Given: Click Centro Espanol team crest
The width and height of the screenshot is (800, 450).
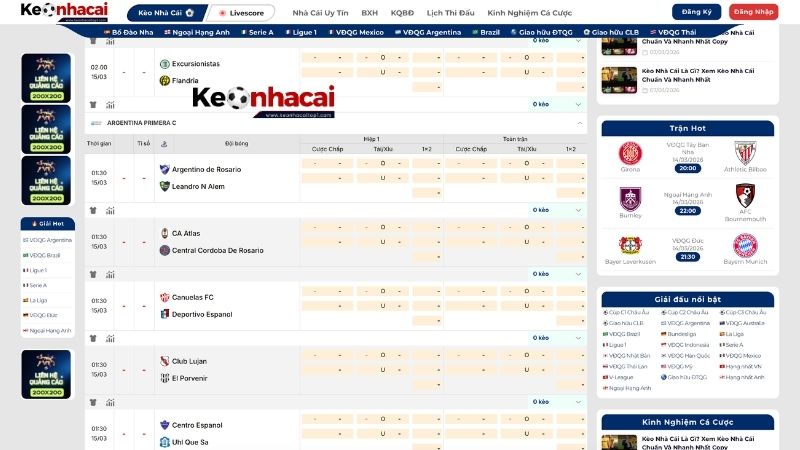Looking at the screenshot, I should (x=164, y=425).
